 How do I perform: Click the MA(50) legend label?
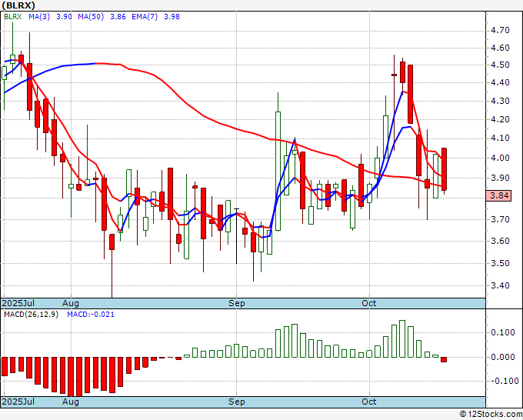(x=91, y=16)
